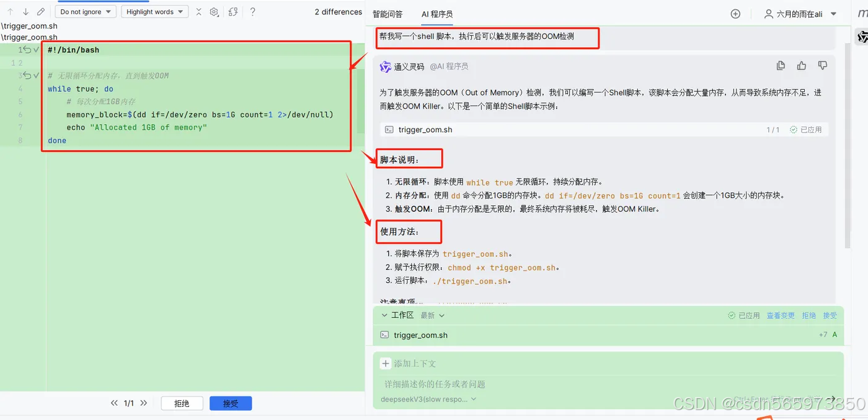Viewport: 868px width, 420px height.
Task: Click the pencil edit source icon
Action: click(41, 12)
